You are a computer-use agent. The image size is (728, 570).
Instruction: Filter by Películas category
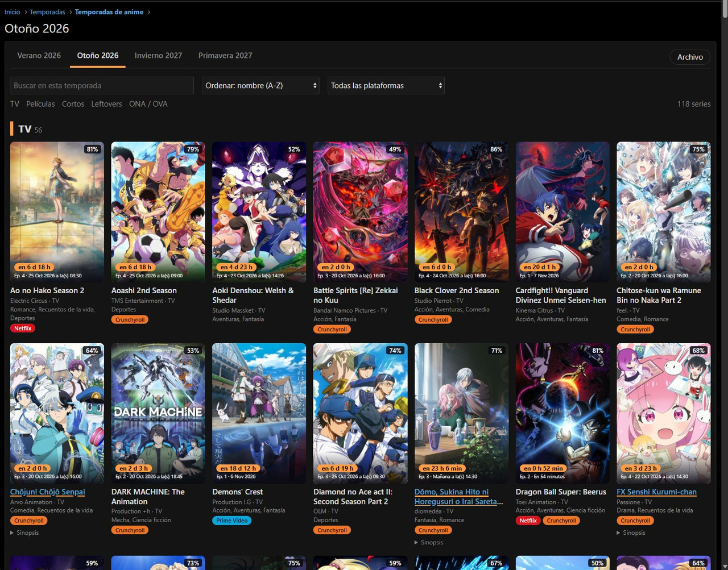40,104
